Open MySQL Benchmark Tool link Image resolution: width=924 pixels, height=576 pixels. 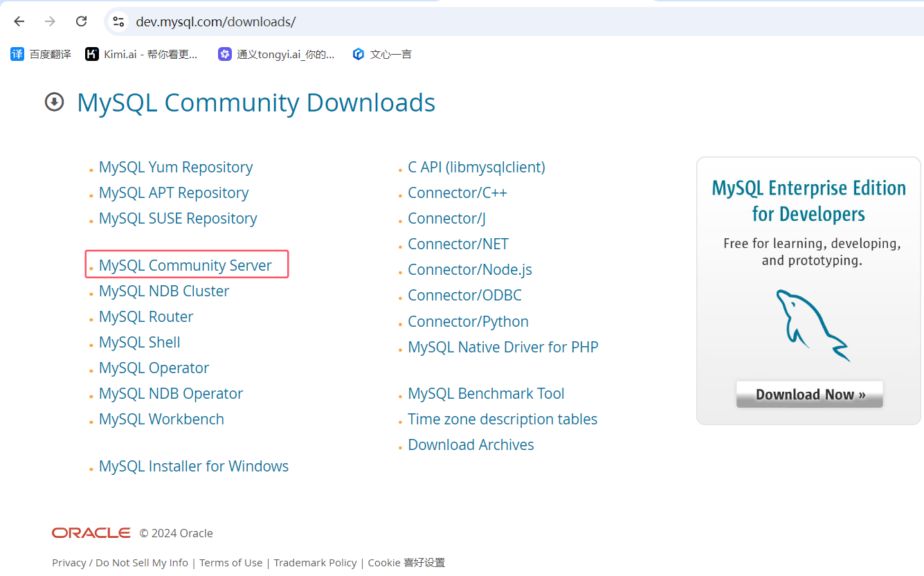click(x=486, y=393)
